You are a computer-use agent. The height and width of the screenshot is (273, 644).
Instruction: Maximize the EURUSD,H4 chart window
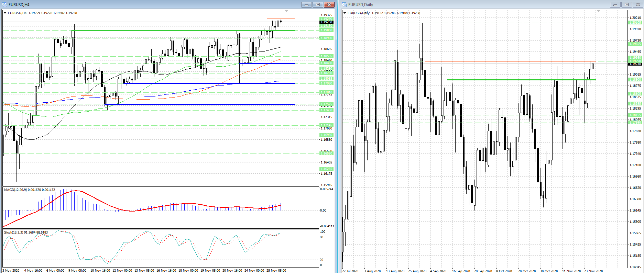point(318,4)
